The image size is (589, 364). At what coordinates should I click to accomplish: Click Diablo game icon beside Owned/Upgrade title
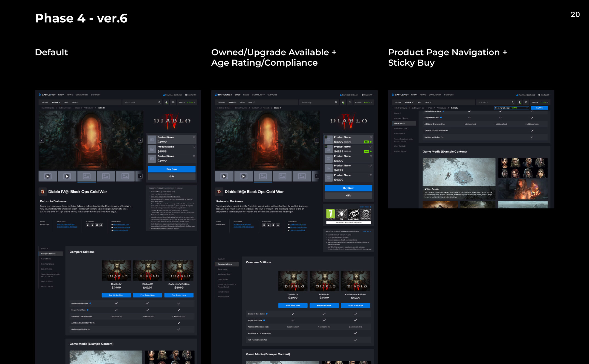coord(219,192)
